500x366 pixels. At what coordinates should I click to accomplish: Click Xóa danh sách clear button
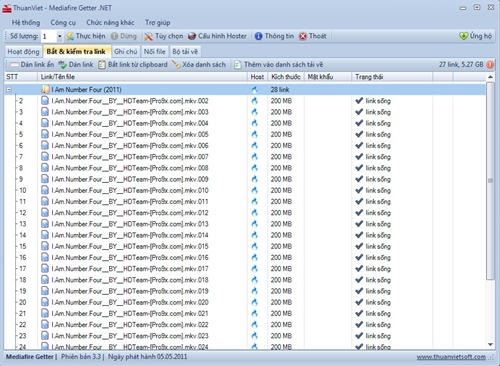coord(199,64)
